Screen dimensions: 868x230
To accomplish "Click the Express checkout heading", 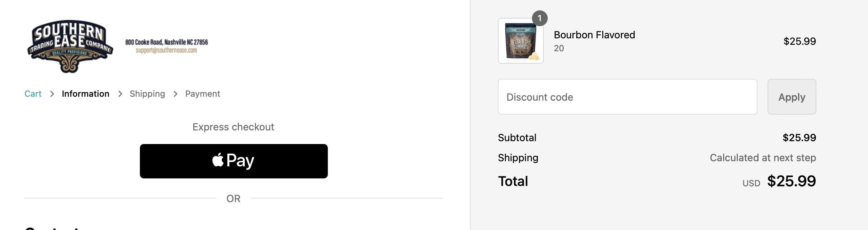I will 233,127.
